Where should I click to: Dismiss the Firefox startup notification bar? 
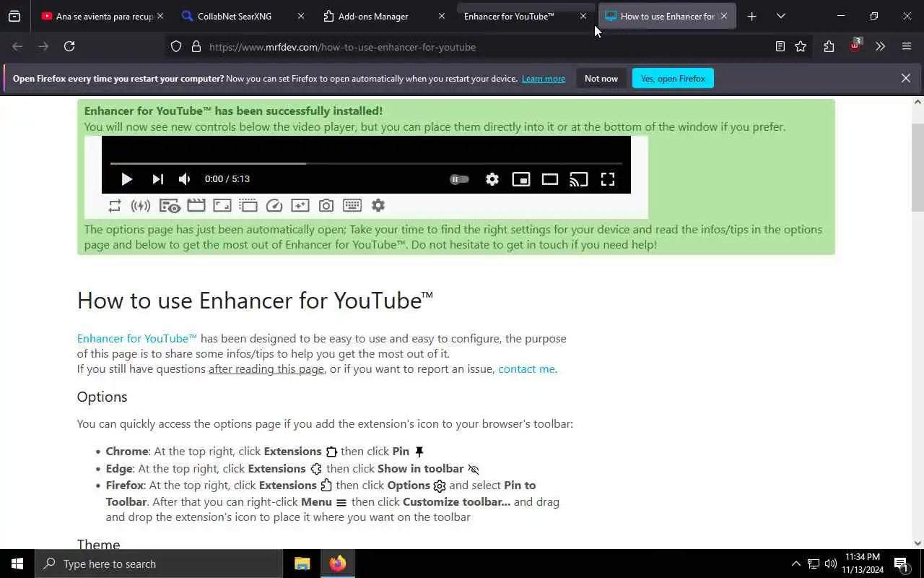point(905,78)
